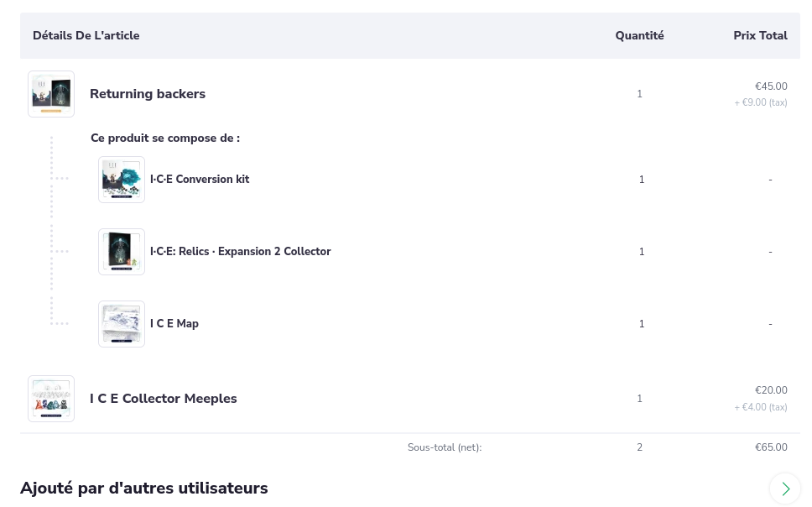
Task: Click the €45.00 price for Returning backers
Action: coord(771,86)
